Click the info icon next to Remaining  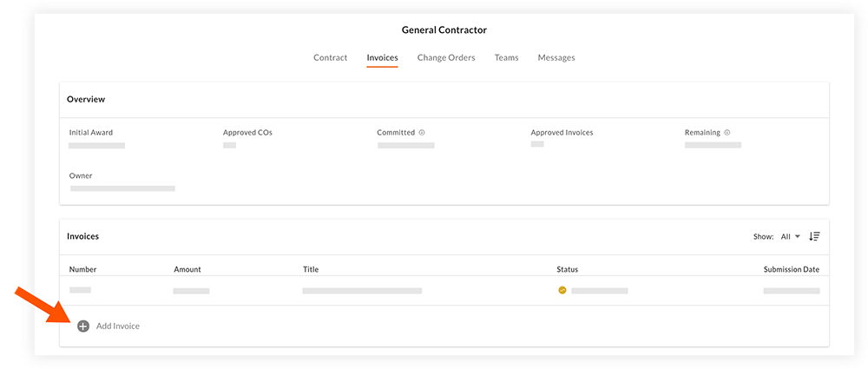point(727,133)
